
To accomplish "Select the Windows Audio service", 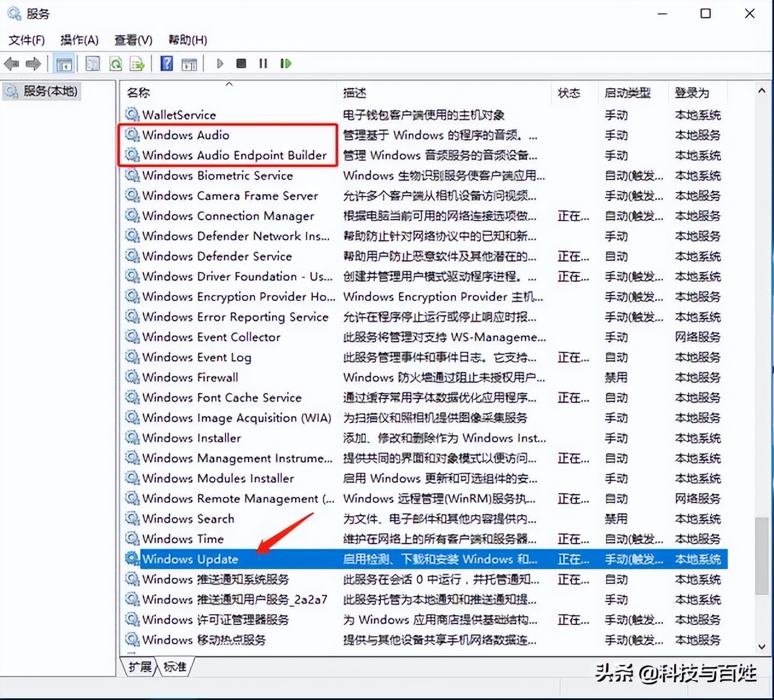I will [186, 135].
